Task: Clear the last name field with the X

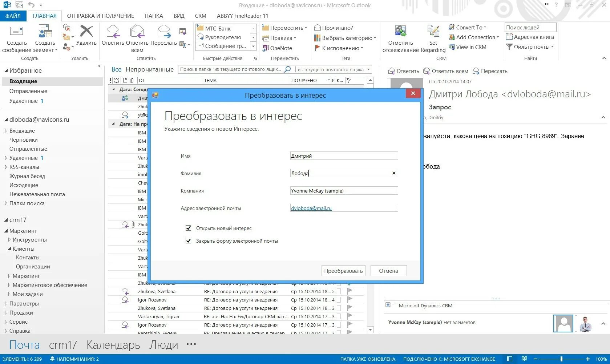Action: click(394, 173)
